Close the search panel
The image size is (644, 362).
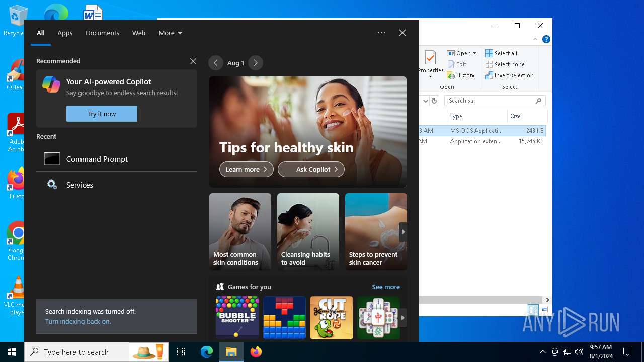coord(403,33)
